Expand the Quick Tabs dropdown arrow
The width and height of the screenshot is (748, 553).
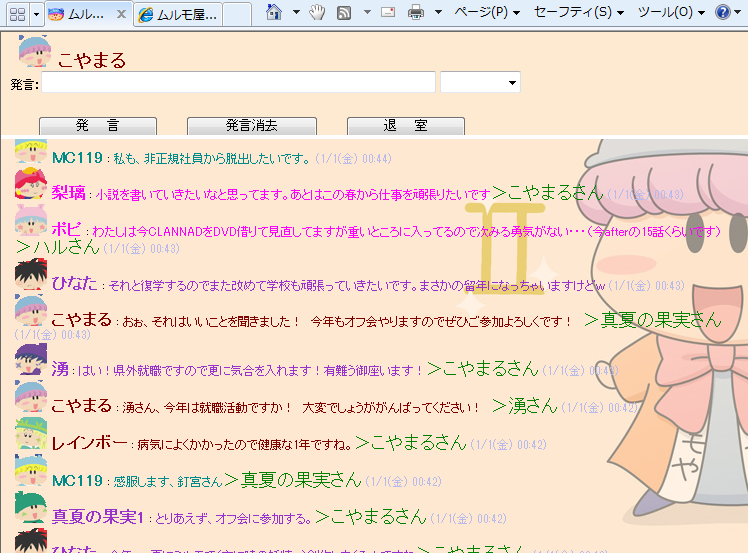[36, 14]
